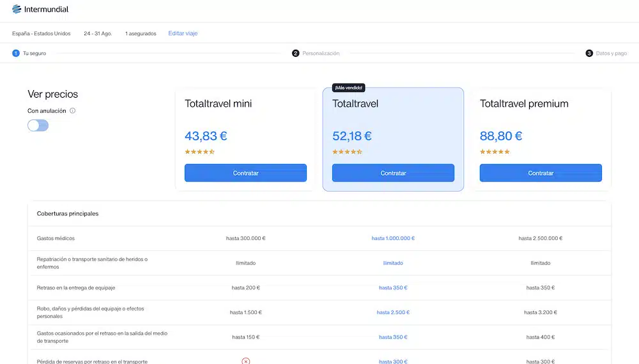Click star rating under Totaltravel mini
Screen dimensions: 639x364
click(x=199, y=152)
